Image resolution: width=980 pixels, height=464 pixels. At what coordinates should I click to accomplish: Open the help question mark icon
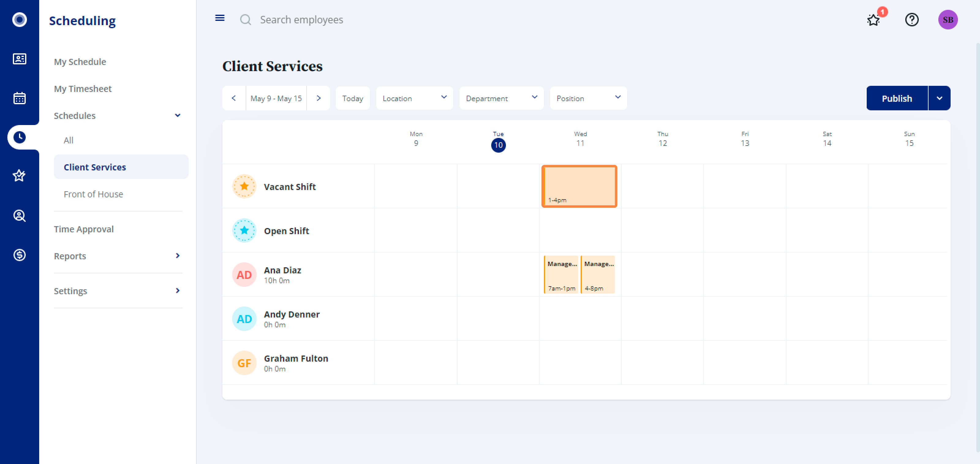point(912,19)
